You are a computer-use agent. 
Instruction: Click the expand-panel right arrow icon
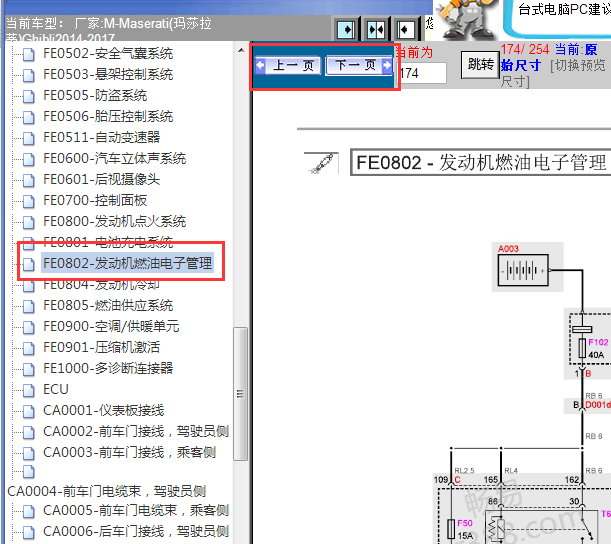pyautogui.click(x=346, y=29)
